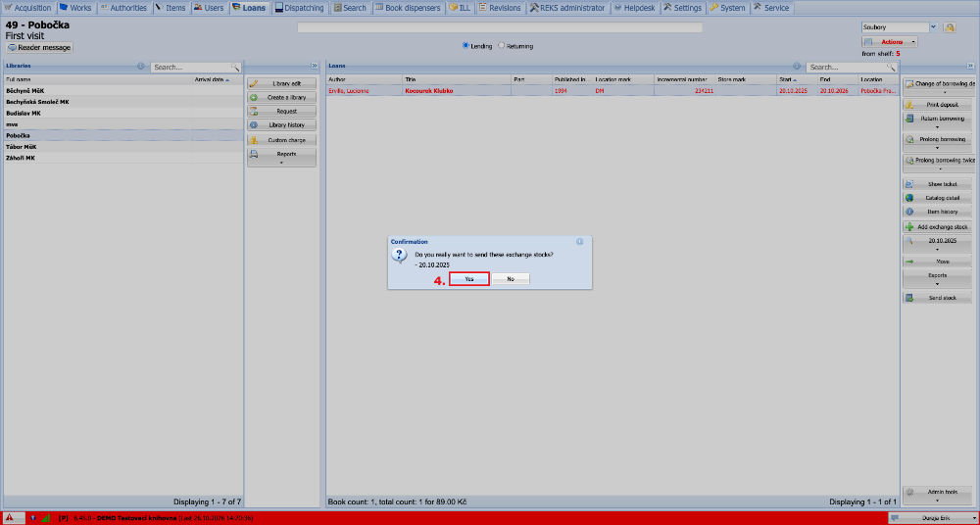The width and height of the screenshot is (980, 525).
Task: Select the Běchyně MěK library row
Action: click(x=123, y=91)
